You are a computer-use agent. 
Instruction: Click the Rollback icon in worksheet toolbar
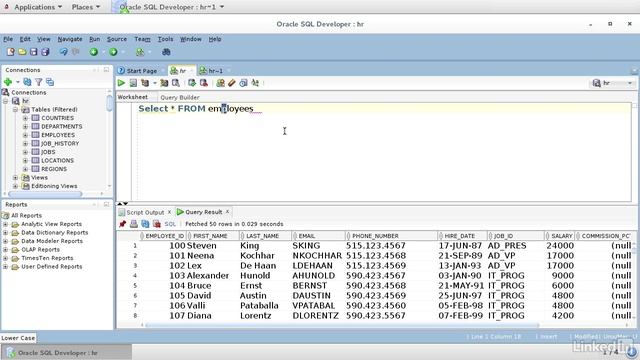(204, 83)
